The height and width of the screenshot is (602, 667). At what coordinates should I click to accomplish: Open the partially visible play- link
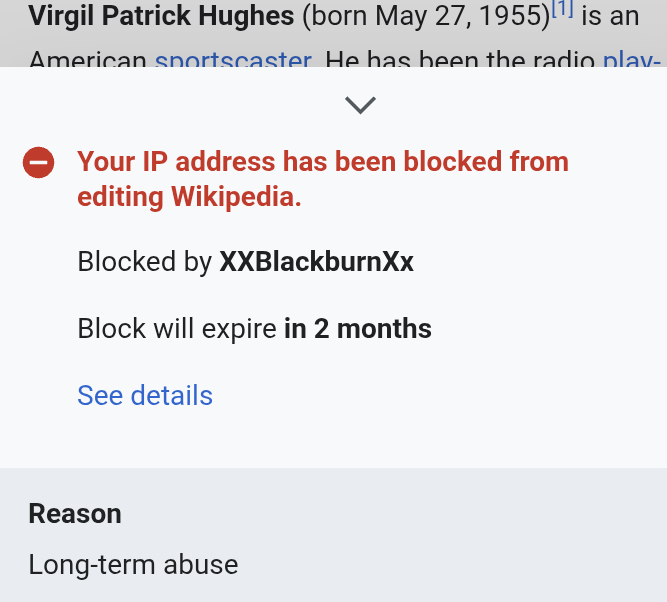631,60
